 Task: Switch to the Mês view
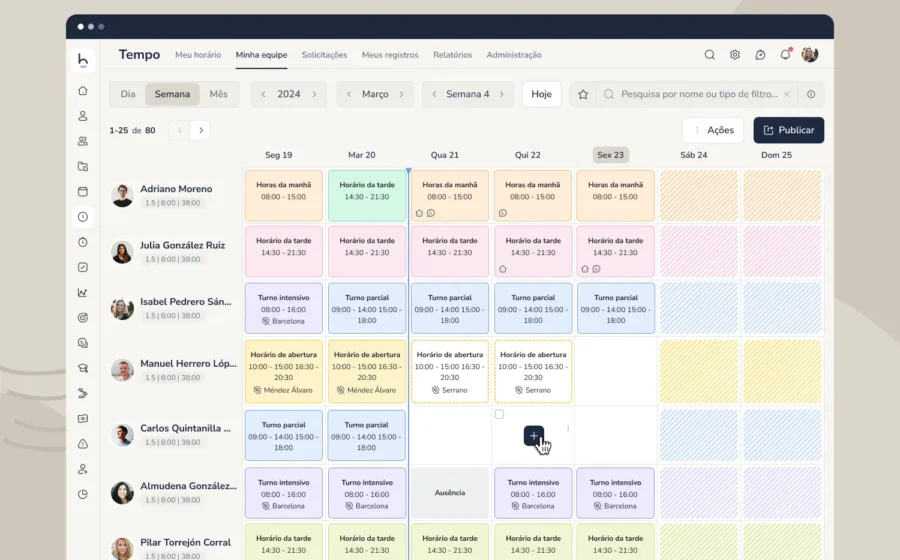(x=218, y=94)
